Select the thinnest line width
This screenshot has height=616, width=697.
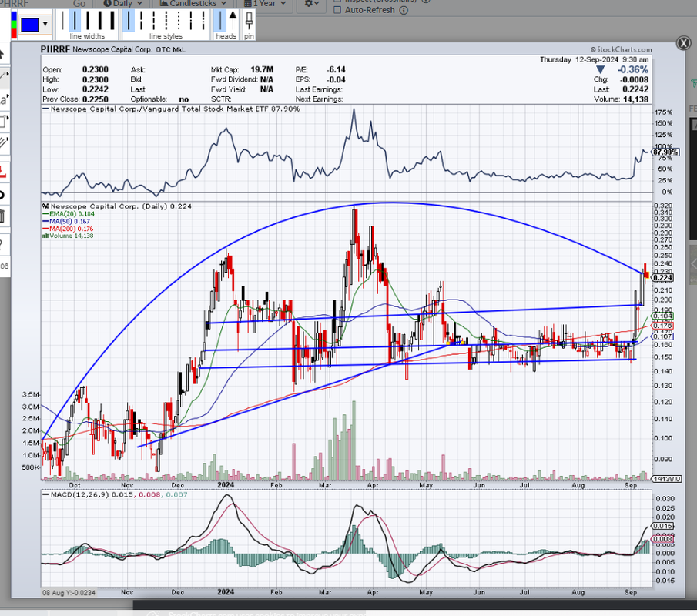tap(62, 21)
